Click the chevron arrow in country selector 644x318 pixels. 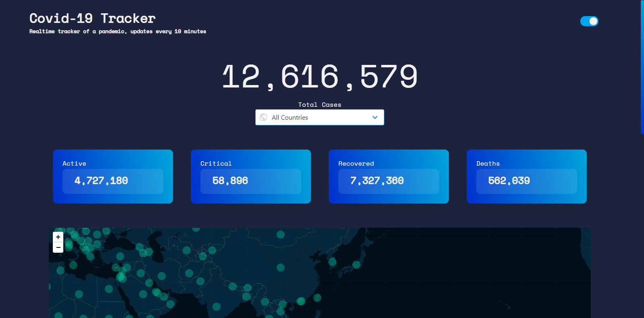tap(375, 117)
